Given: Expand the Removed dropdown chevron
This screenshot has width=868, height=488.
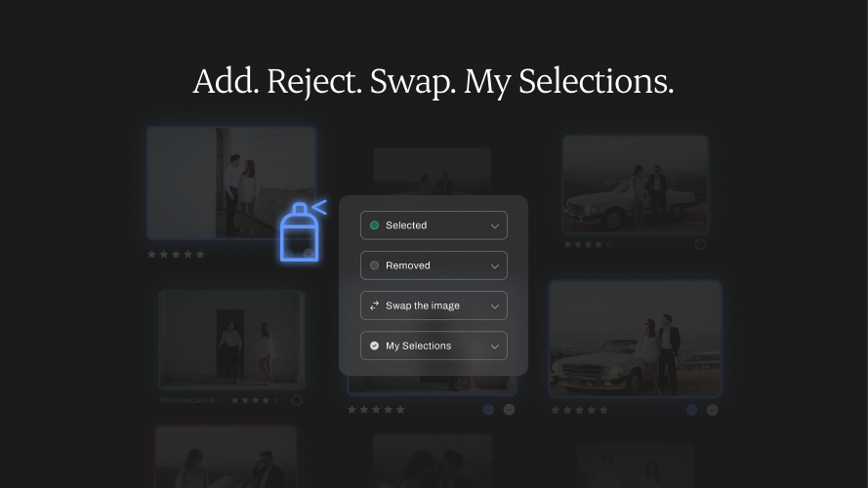Looking at the screenshot, I should (494, 265).
